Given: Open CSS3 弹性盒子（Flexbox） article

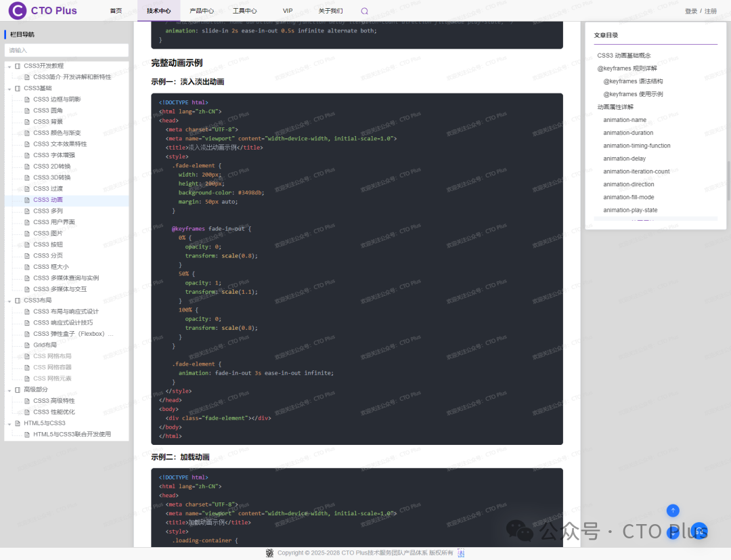Looking at the screenshot, I should click(73, 335).
